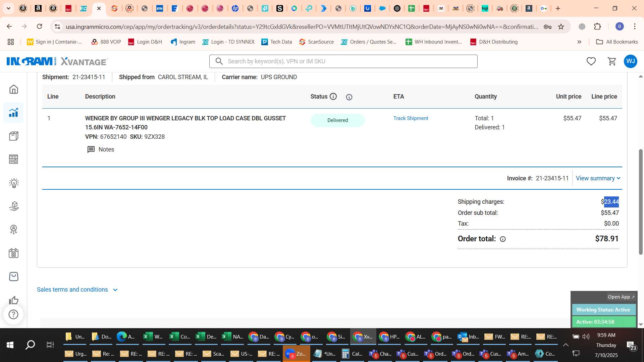Open the password key icon in address bar
This screenshot has height=362, width=644.
[x=547, y=26]
